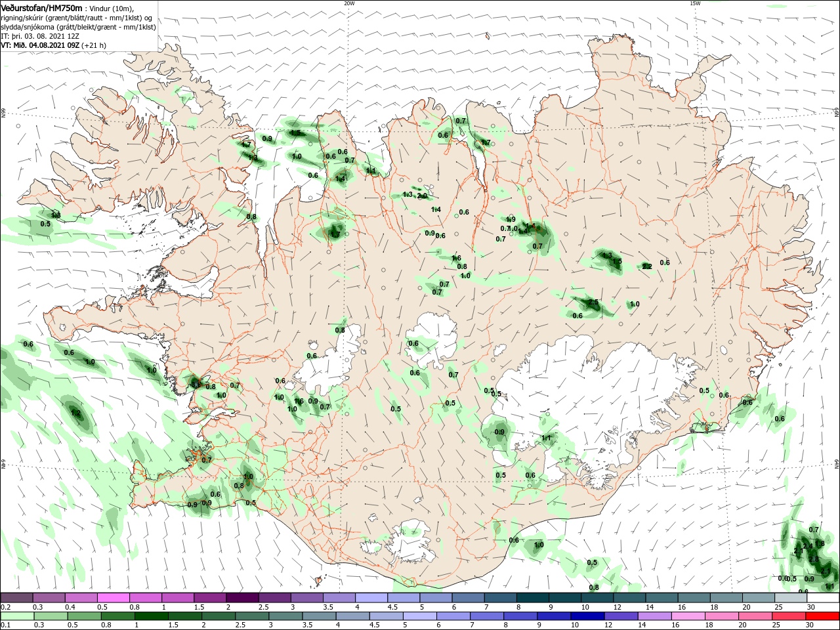Click the 1.9 precipitation value on the map
Image resolution: width=840 pixels, height=630 pixels.
(510, 220)
